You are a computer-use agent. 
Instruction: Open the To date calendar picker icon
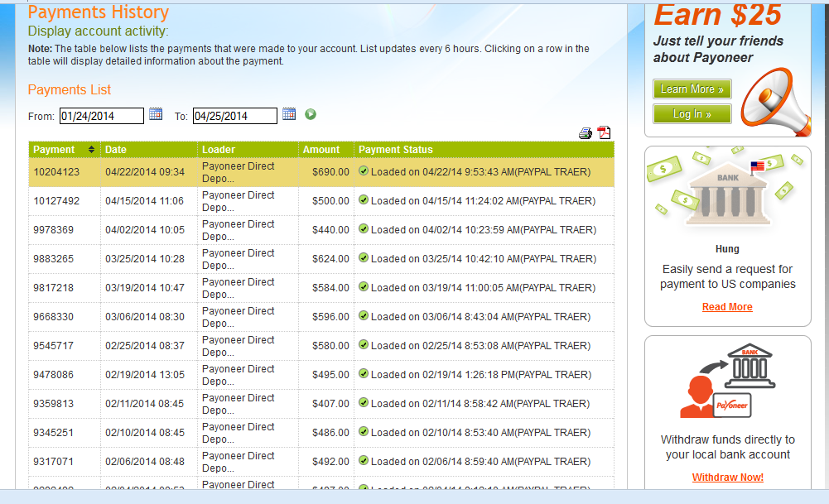point(289,114)
